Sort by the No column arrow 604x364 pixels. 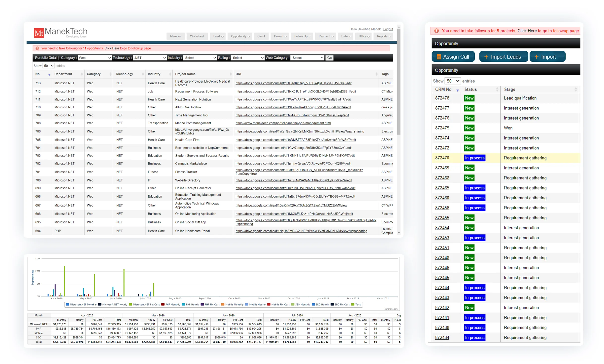coord(49,75)
